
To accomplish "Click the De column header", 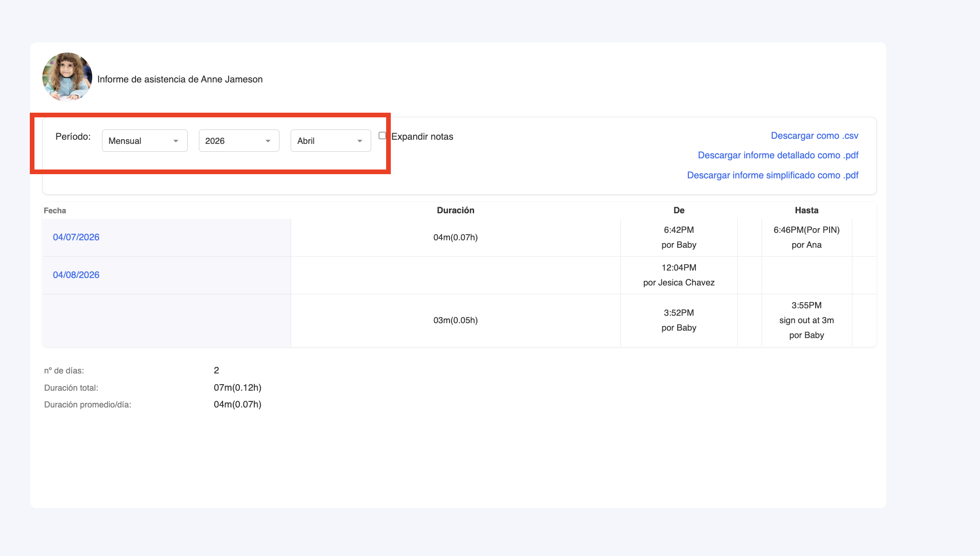I will (x=679, y=210).
